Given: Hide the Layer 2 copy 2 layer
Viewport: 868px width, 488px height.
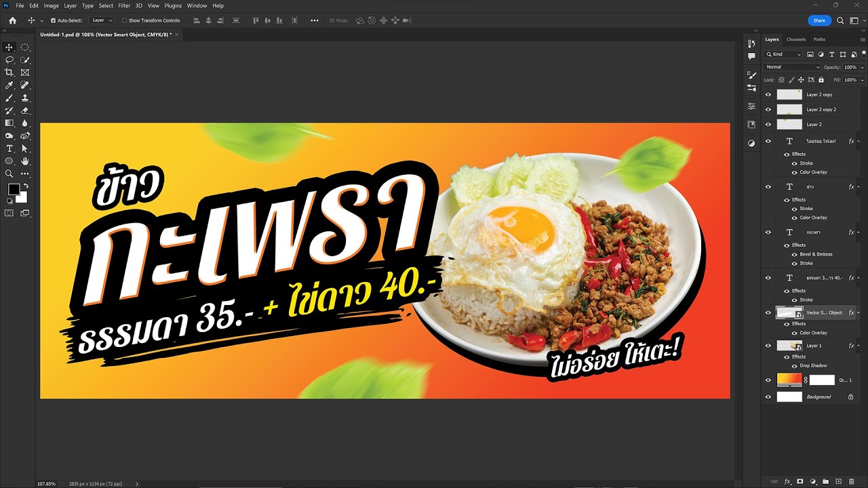Looking at the screenshot, I should click(x=768, y=110).
